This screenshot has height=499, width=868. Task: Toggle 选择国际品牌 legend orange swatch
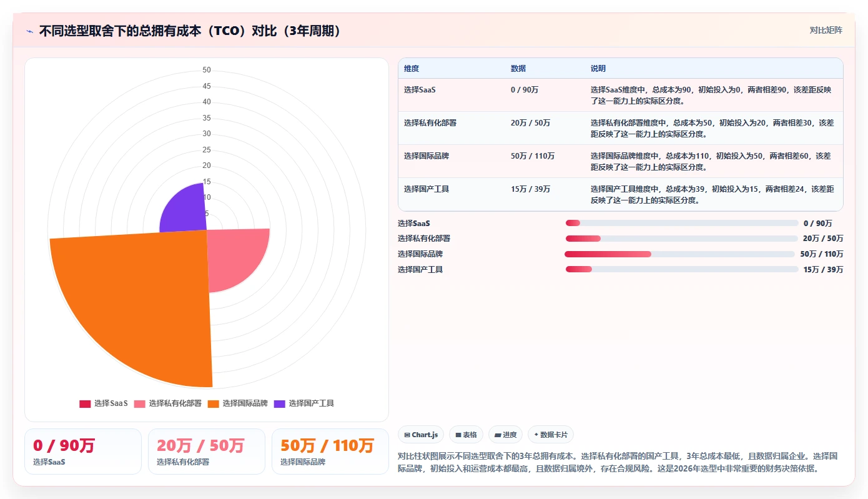tap(214, 403)
